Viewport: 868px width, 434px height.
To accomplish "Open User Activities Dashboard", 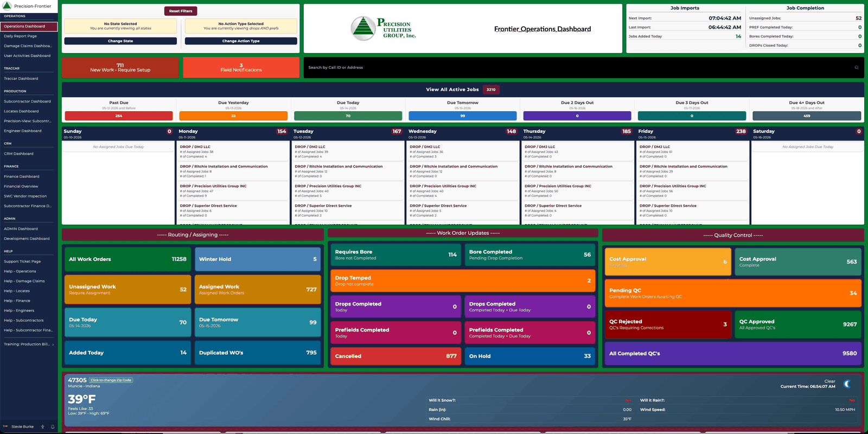I will (29, 55).
